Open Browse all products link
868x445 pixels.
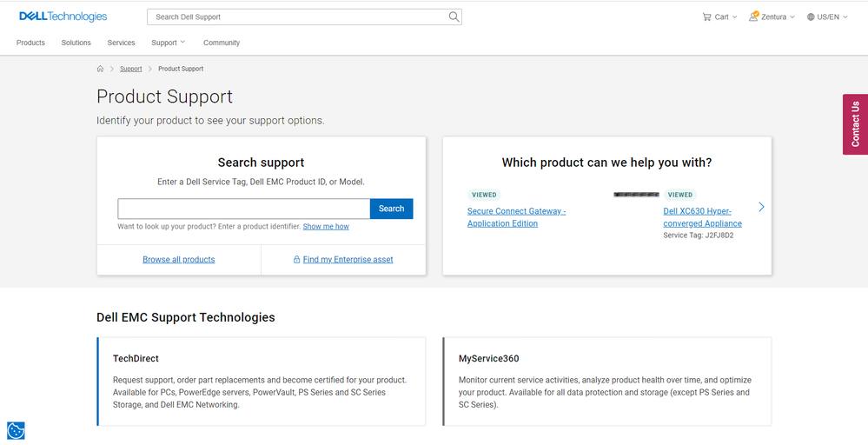[x=179, y=260]
